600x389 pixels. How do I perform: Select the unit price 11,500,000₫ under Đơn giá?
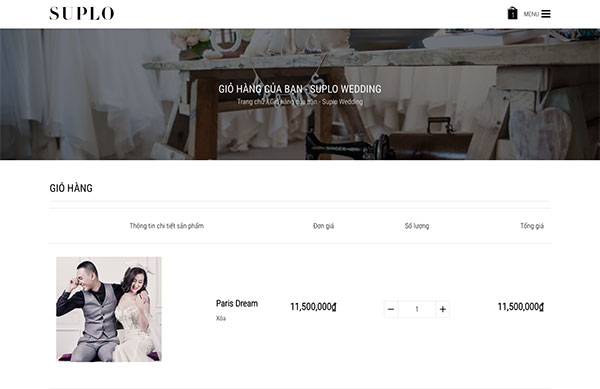pos(313,307)
